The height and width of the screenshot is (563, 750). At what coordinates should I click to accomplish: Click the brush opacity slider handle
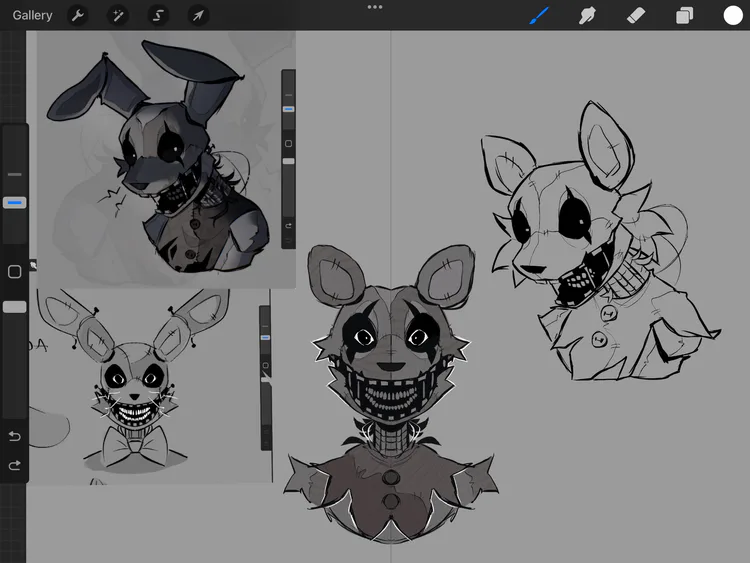pyautogui.click(x=14, y=307)
